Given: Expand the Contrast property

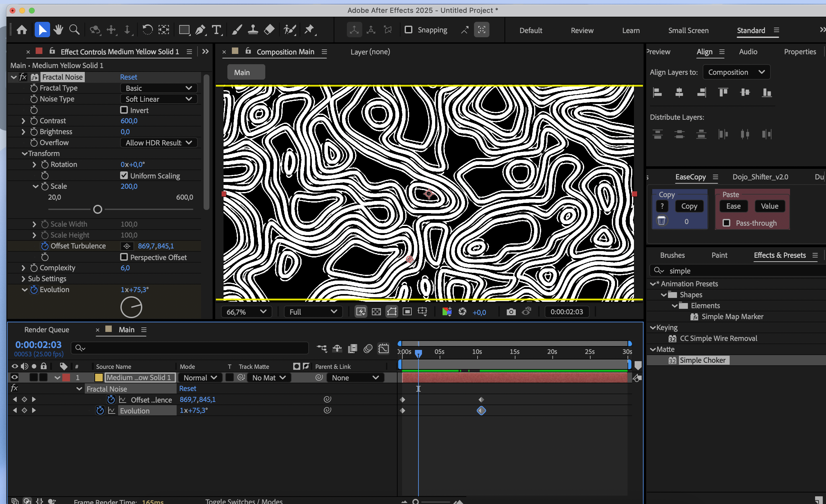Looking at the screenshot, I should pos(23,121).
